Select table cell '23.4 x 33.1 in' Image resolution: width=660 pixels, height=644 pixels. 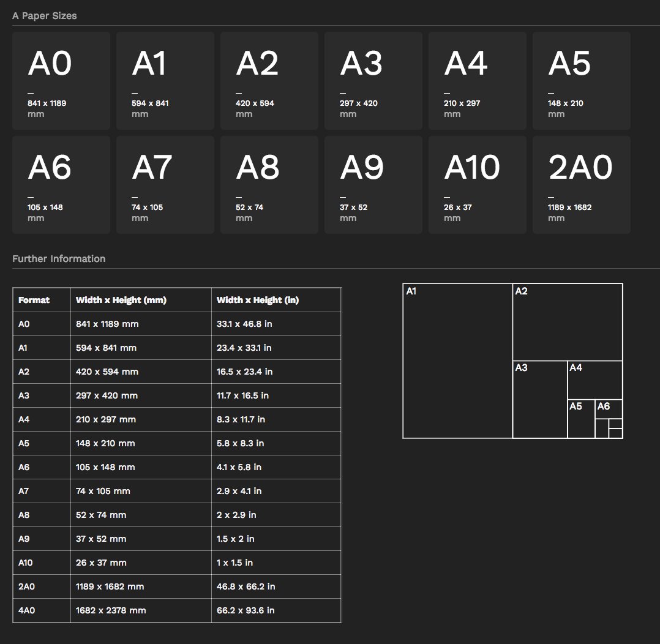click(276, 348)
